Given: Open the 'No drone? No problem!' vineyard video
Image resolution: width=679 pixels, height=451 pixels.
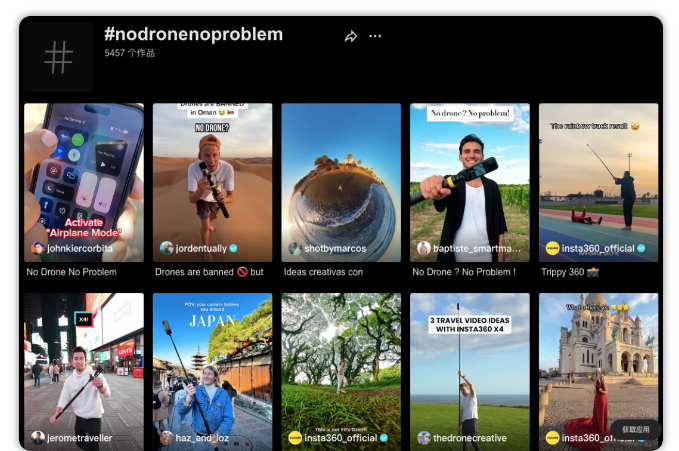Looking at the screenshot, I should click(470, 182).
